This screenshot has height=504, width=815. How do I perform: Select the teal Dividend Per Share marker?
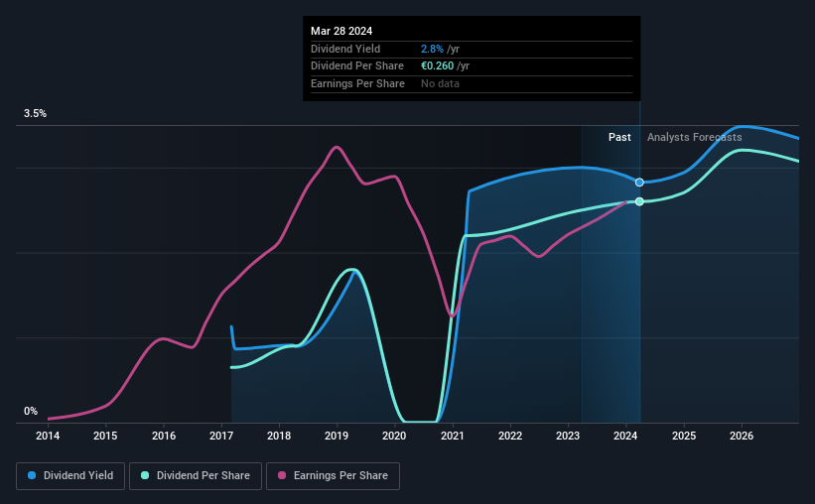639,201
